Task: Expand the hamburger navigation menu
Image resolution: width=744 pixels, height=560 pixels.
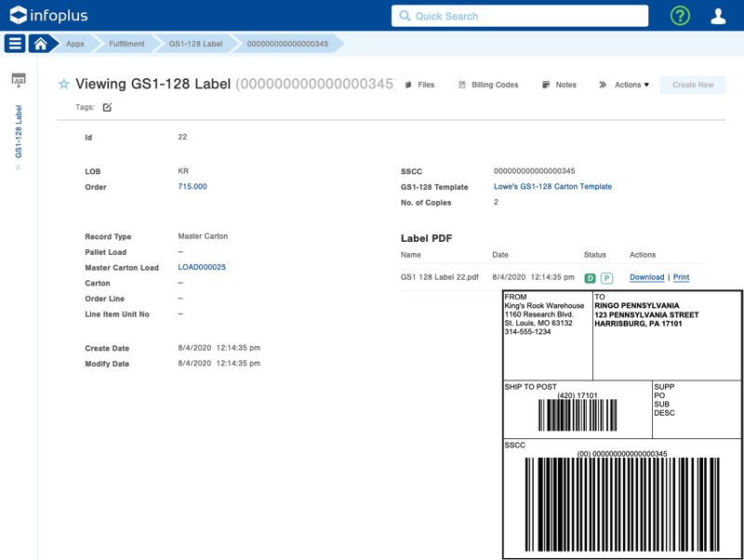Action: click(15, 43)
